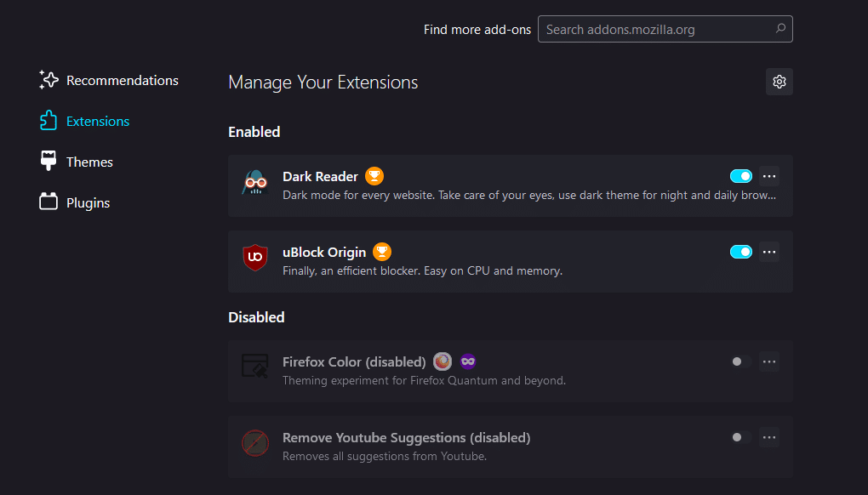Disable the uBlock Origin toggle
This screenshot has height=495, width=868.
click(740, 252)
